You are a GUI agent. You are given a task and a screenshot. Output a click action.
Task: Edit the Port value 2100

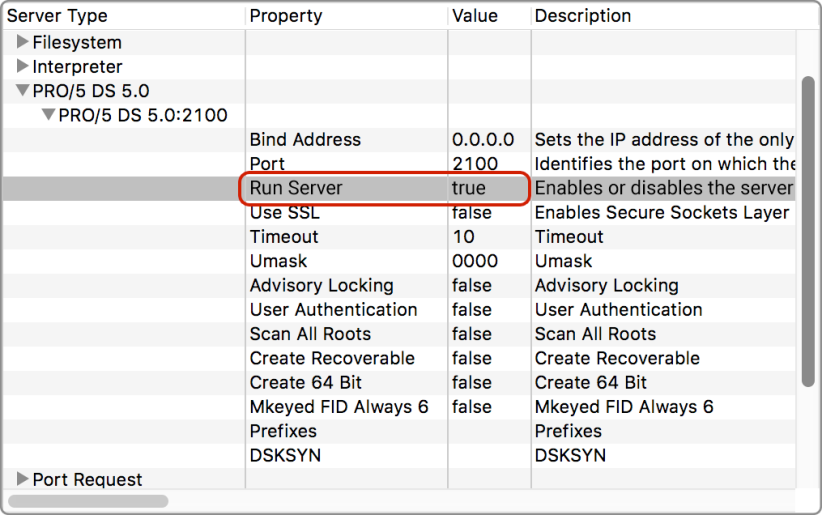tap(475, 164)
